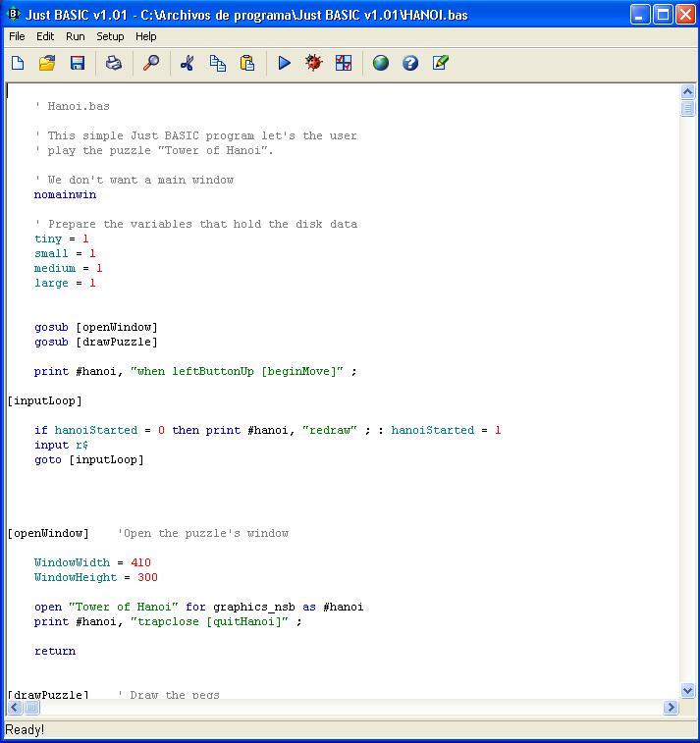Click the 'gosub [drawPuzzle]' line

96,343
